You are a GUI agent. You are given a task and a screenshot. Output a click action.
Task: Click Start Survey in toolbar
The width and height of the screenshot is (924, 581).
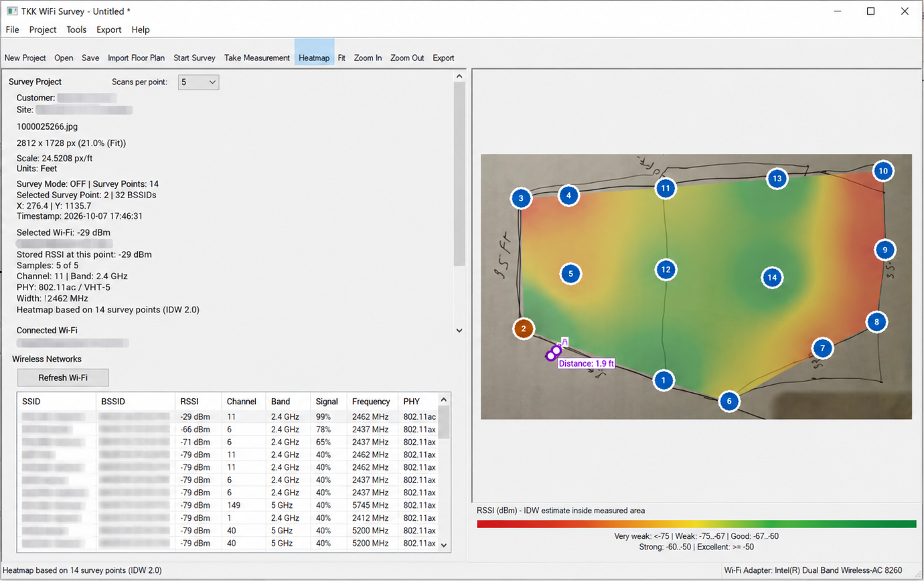click(x=194, y=58)
